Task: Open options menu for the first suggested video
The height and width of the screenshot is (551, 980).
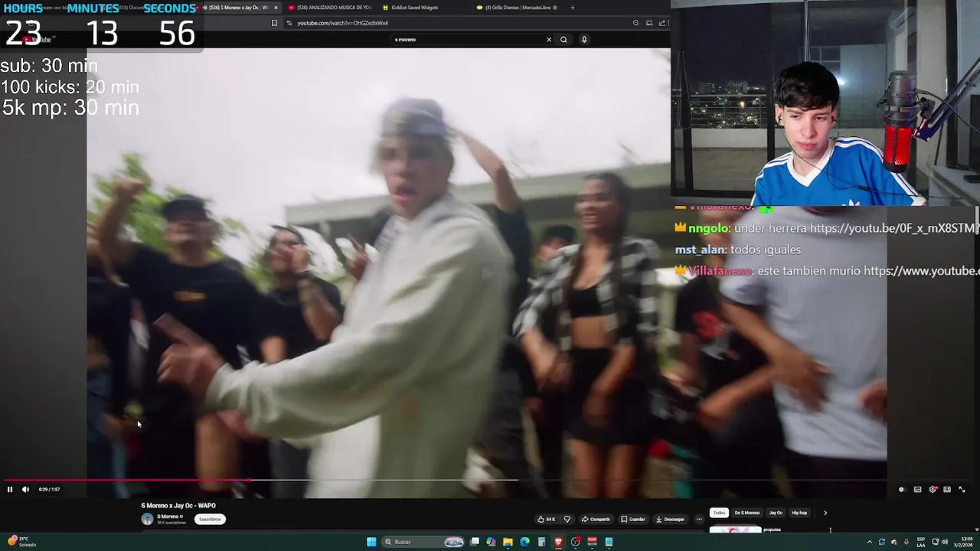Action: click(830, 530)
